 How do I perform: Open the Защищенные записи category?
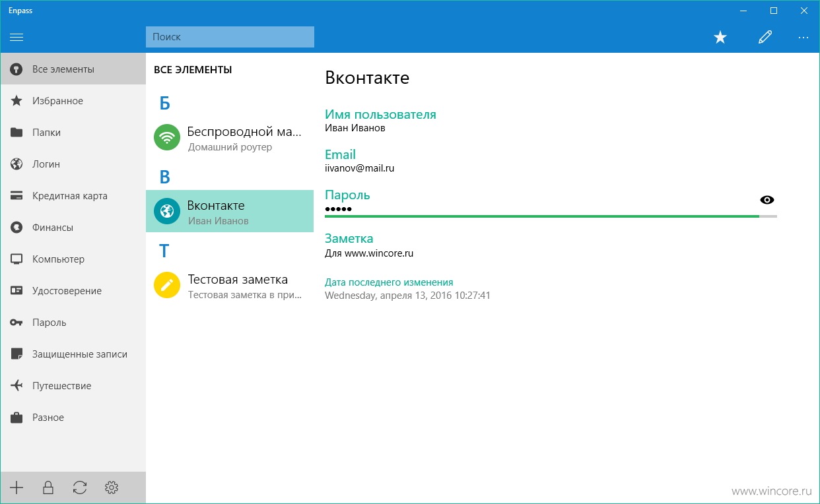click(x=73, y=354)
